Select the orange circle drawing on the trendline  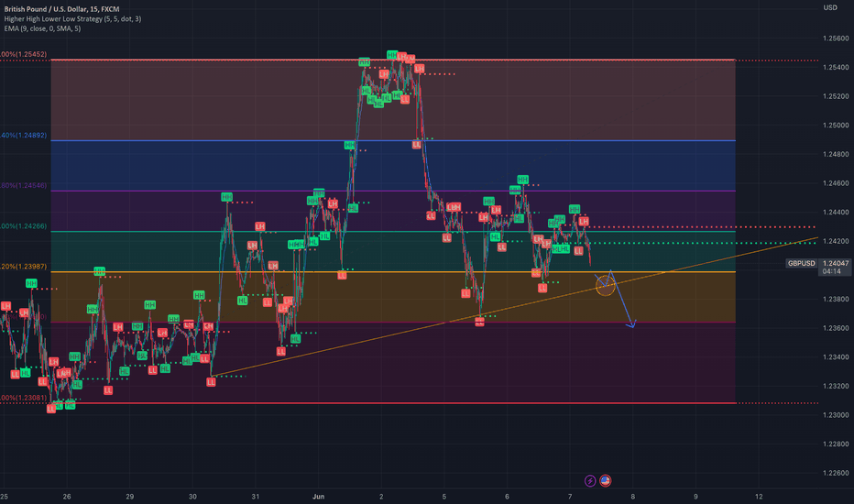[x=605, y=286]
